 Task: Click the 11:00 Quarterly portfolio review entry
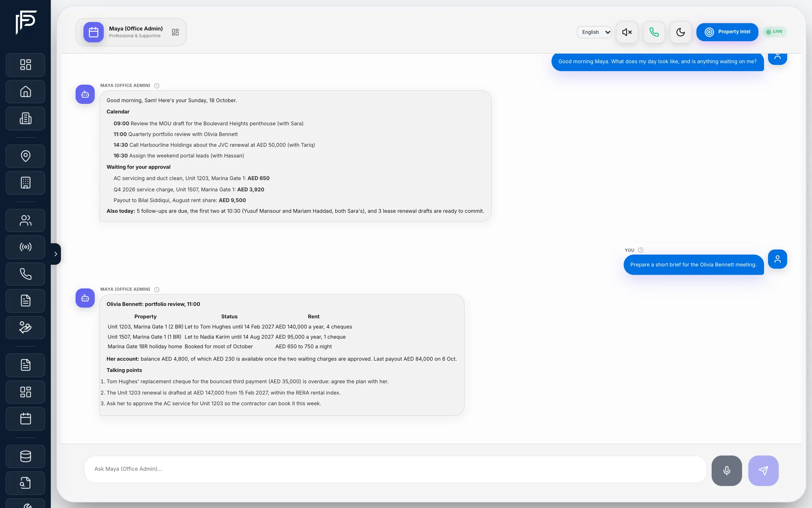(x=176, y=134)
